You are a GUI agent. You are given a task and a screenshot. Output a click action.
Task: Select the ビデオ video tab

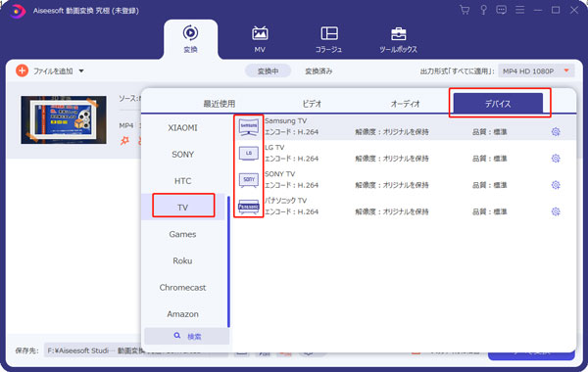coord(312,104)
